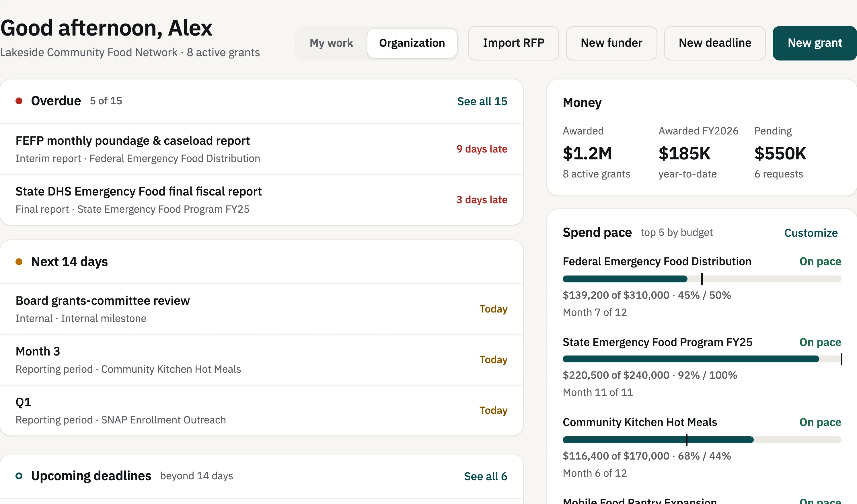Image resolution: width=857 pixels, height=504 pixels.
Task: Click the 9 days late label
Action: pyautogui.click(x=482, y=149)
